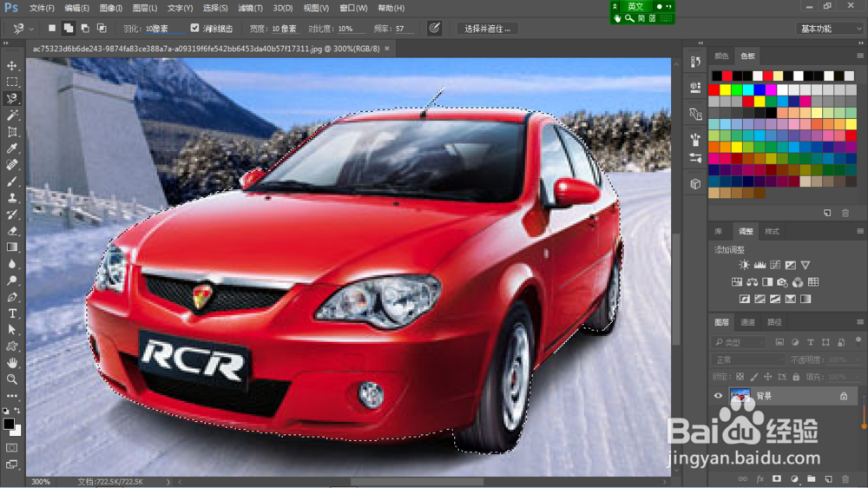Click the 羽化 feather input field
Image resolution: width=868 pixels, height=488 pixels.
pos(165,29)
